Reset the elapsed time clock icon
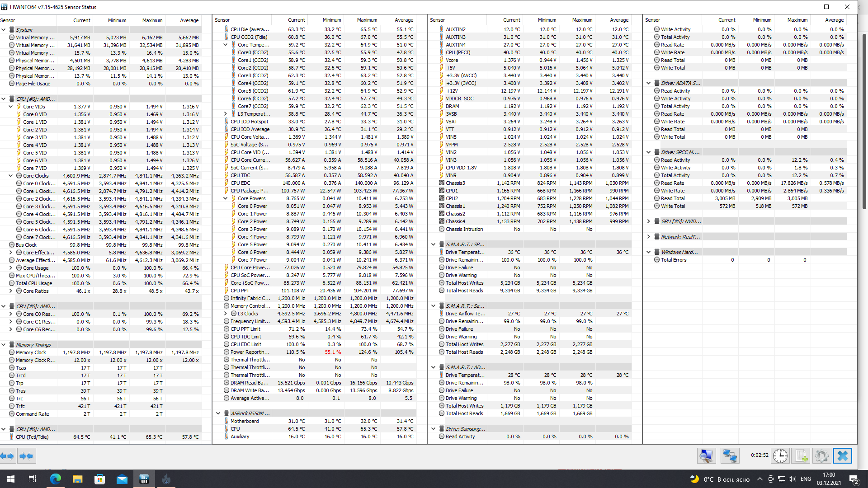 [x=780, y=456]
